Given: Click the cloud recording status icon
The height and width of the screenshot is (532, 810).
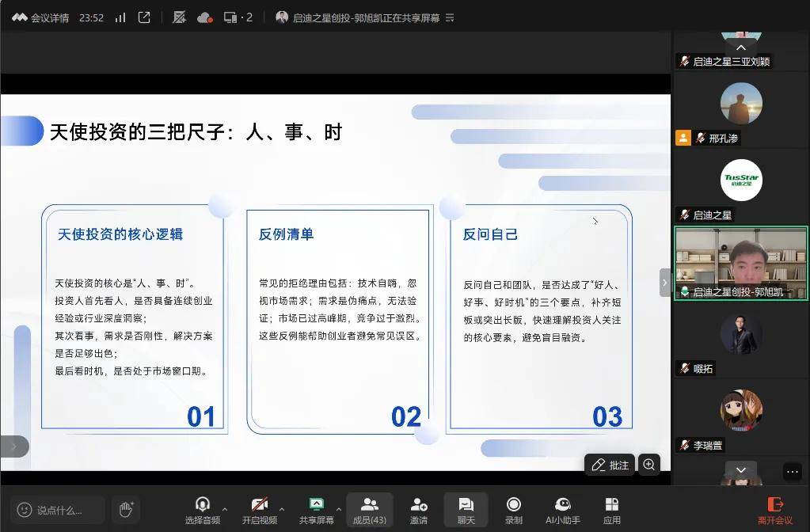Looking at the screenshot, I should click(204, 17).
